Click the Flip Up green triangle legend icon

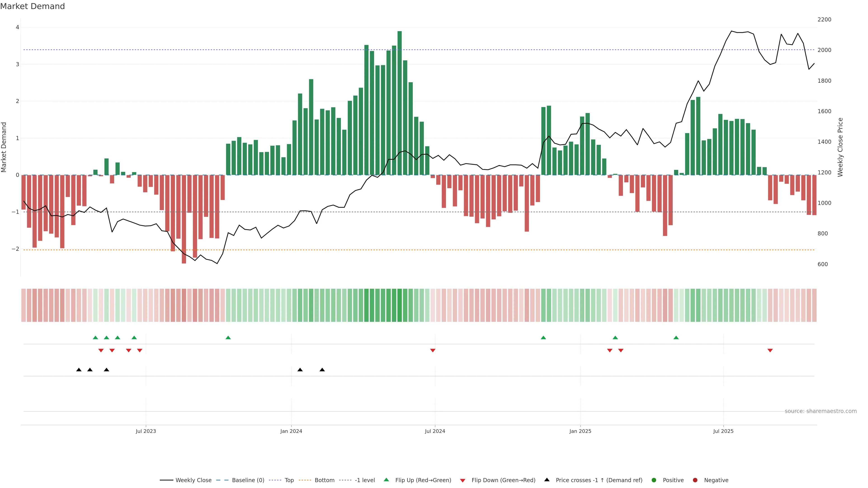pos(387,480)
